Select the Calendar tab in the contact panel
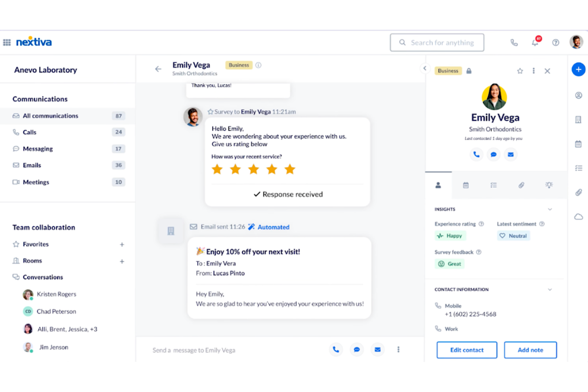 pyautogui.click(x=466, y=185)
